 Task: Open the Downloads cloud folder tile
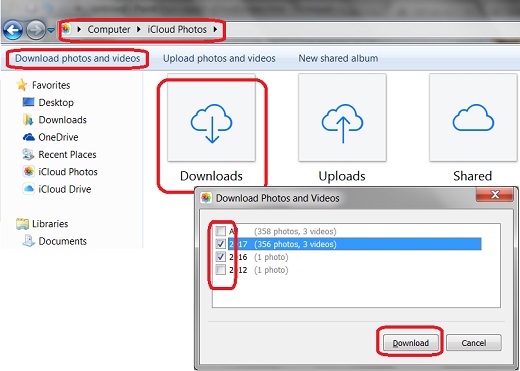pos(211,118)
